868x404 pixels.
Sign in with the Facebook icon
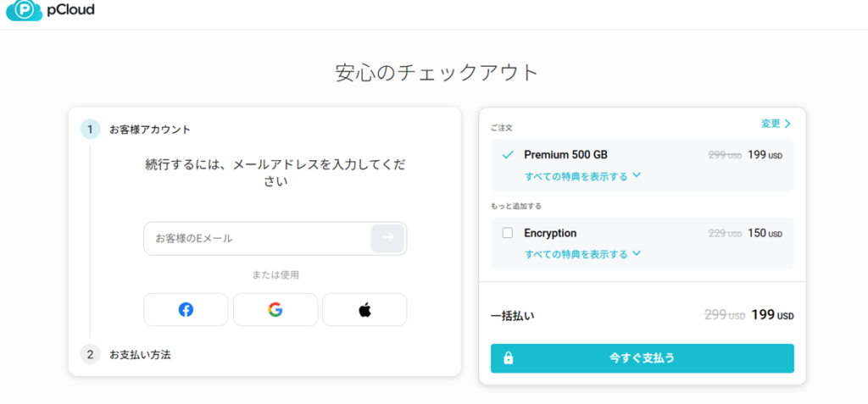[x=186, y=310]
